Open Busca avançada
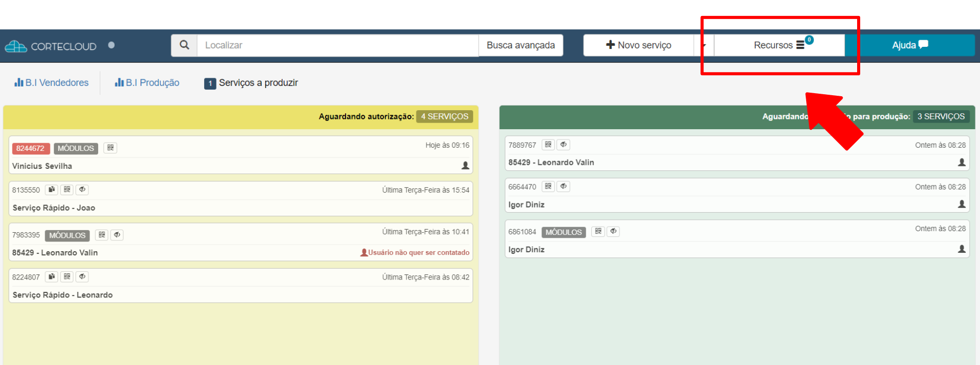Image resolution: width=980 pixels, height=365 pixels. (x=521, y=45)
